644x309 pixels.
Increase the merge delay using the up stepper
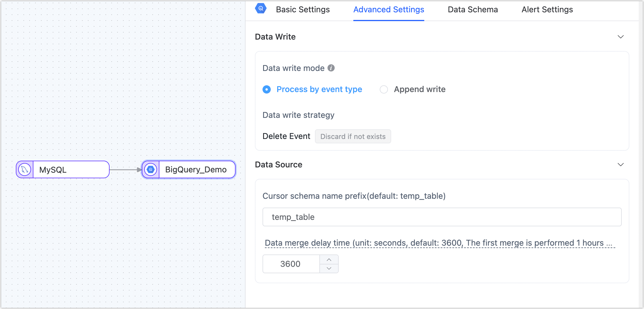pos(329,259)
